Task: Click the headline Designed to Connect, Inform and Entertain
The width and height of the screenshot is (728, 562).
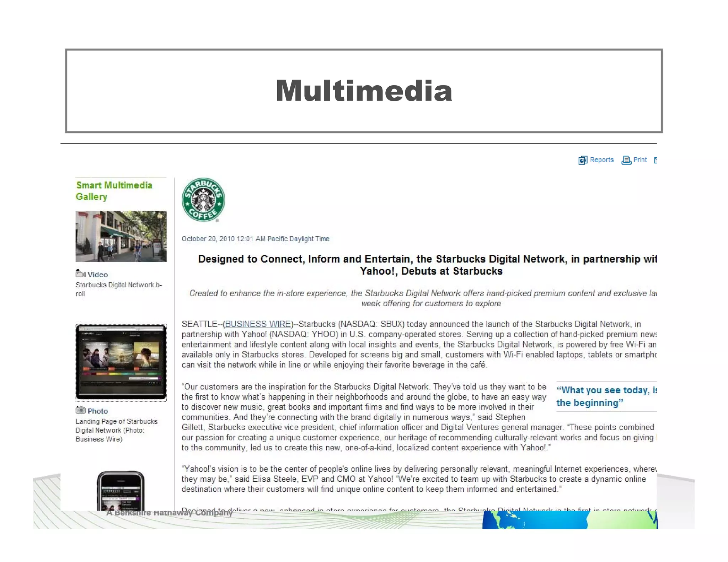Action: (427, 265)
